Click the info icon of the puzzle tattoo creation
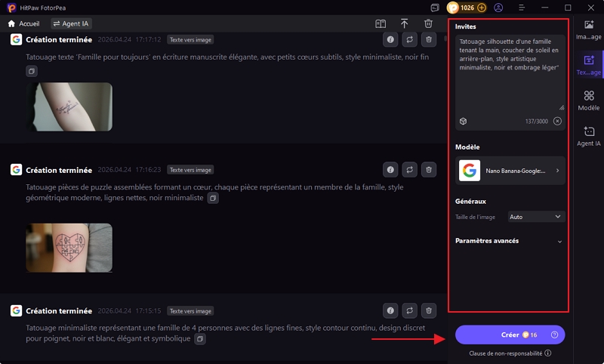The image size is (604, 364). point(390,170)
